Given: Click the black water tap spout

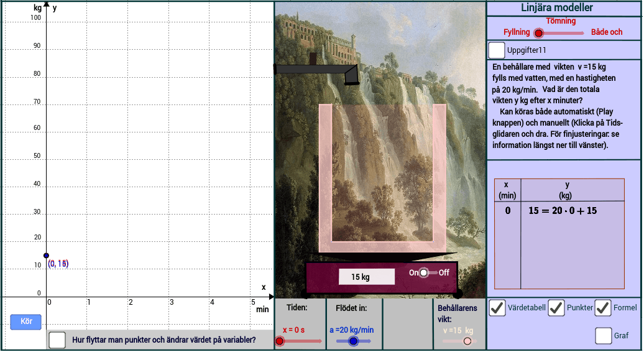Looking at the screenshot, I should tap(351, 76).
